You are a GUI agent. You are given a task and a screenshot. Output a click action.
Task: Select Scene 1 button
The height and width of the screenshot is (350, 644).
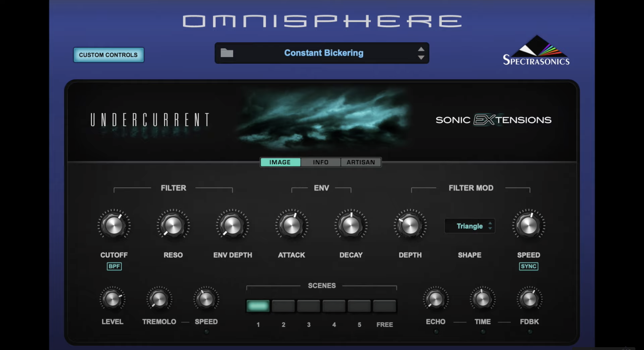tap(258, 306)
